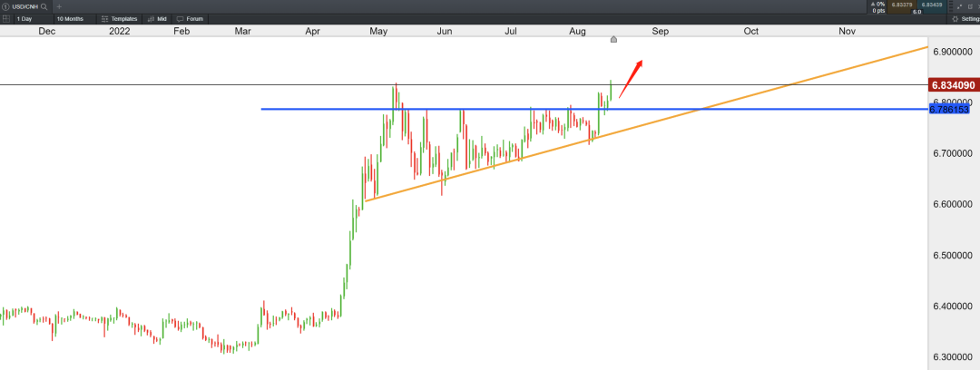Screen dimensions: 980x370
Task: Click the May label on time axis
Action: (x=378, y=31)
